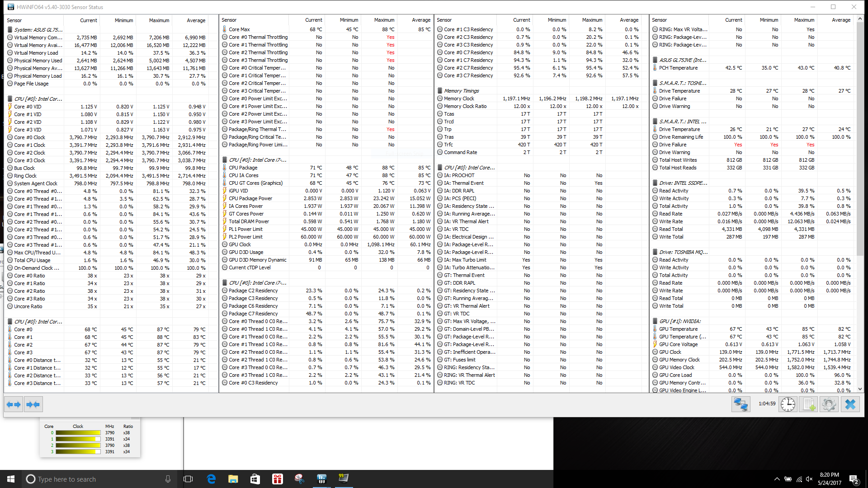The height and width of the screenshot is (488, 868).
Task: Click the expand sensor panels arrows button
Action: click(14, 404)
